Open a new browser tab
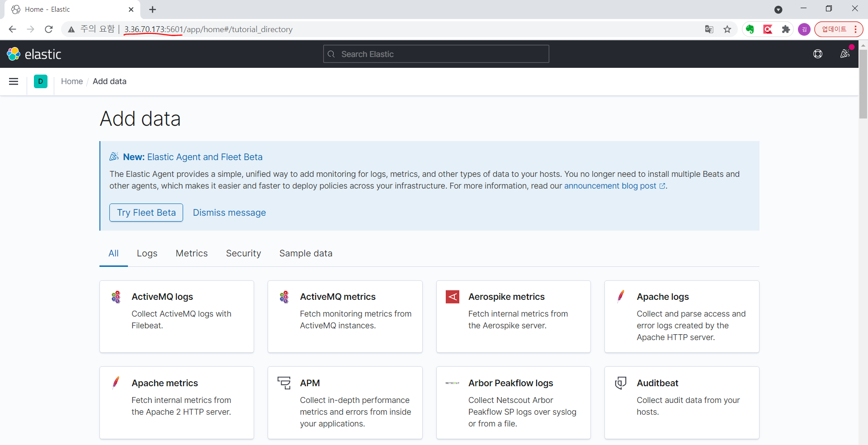The image size is (868, 445). coord(153,9)
